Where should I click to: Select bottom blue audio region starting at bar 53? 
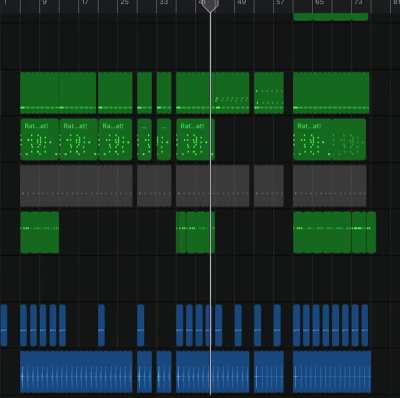pyautogui.click(x=269, y=372)
